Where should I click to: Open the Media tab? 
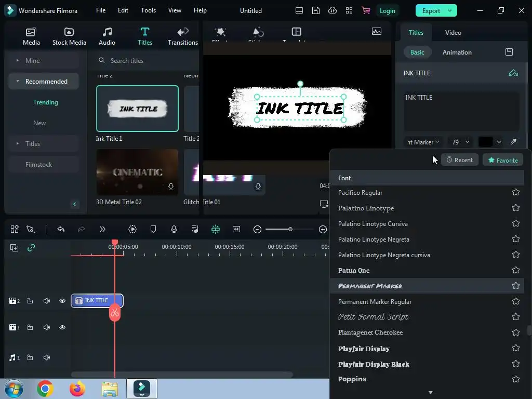31,36
